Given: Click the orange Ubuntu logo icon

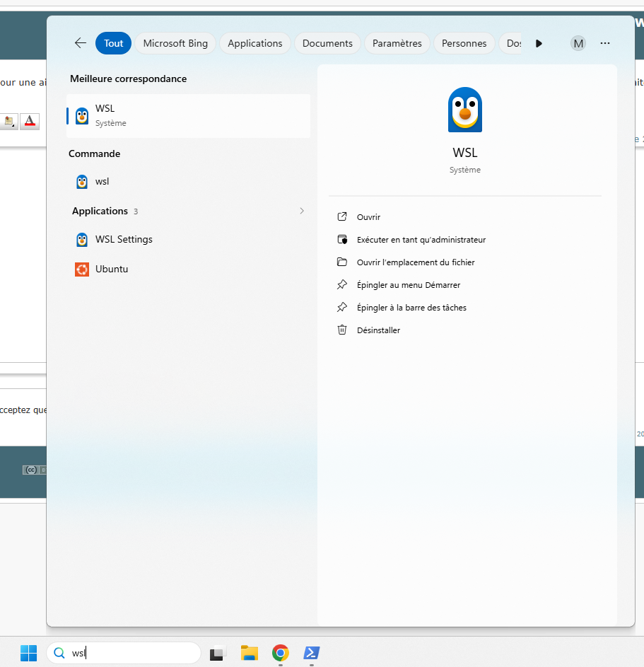Looking at the screenshot, I should [82, 269].
